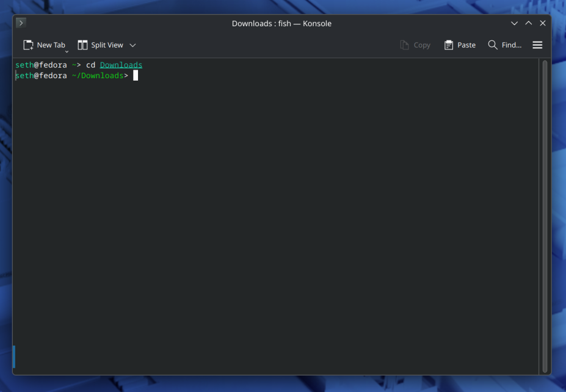Viewport: 566px width, 392px height.
Task: Click the ~/Downloads prompt text
Action: click(x=98, y=76)
